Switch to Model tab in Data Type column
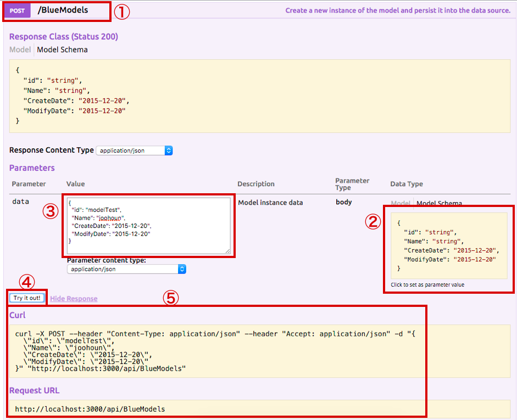Image resolution: width=517 pixels, height=420 pixels. point(401,203)
